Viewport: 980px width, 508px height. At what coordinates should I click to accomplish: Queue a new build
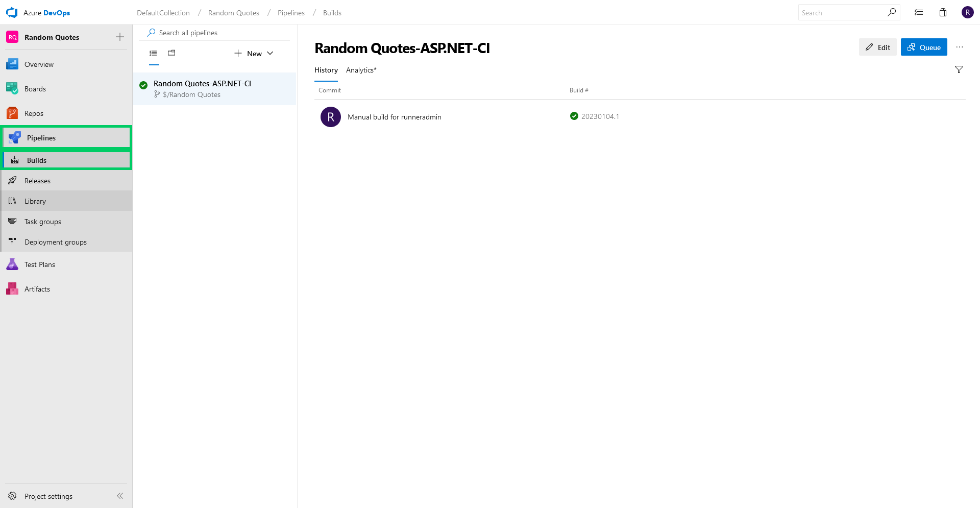click(924, 47)
